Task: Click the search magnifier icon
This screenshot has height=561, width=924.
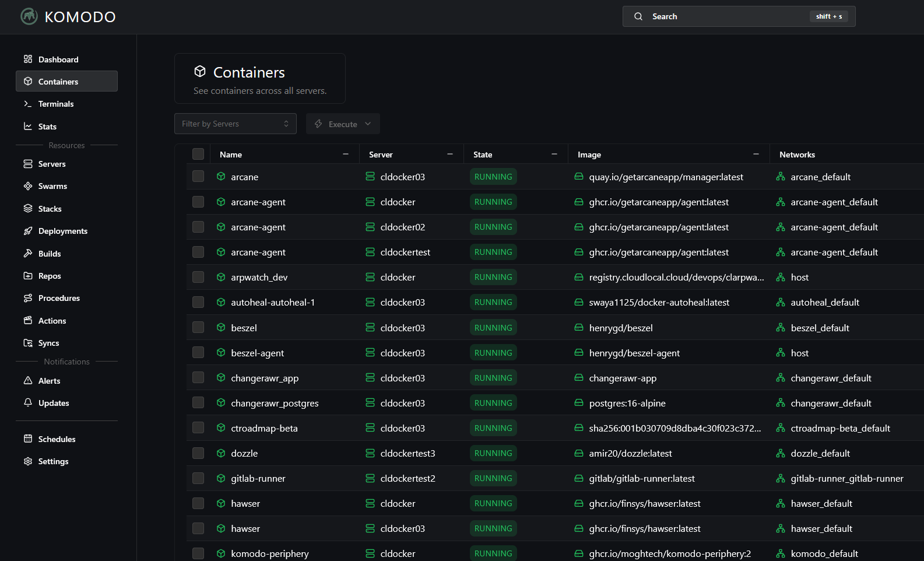Action: (x=638, y=16)
